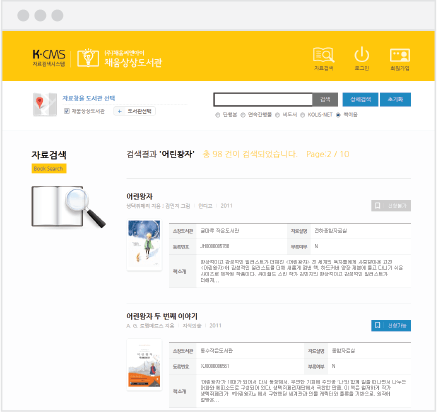
Task: Select the 연속간행물 radio button
Action: coord(243,115)
